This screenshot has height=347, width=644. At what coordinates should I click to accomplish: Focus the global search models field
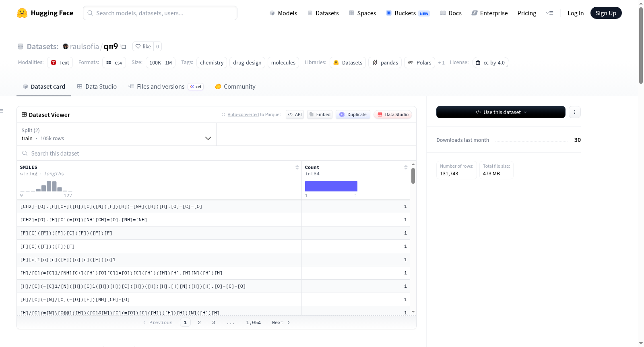point(160,13)
